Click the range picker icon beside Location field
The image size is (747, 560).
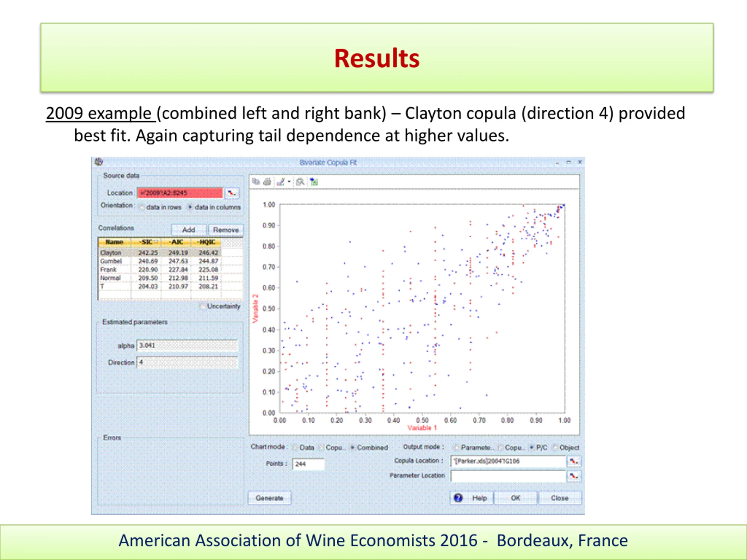click(232, 193)
